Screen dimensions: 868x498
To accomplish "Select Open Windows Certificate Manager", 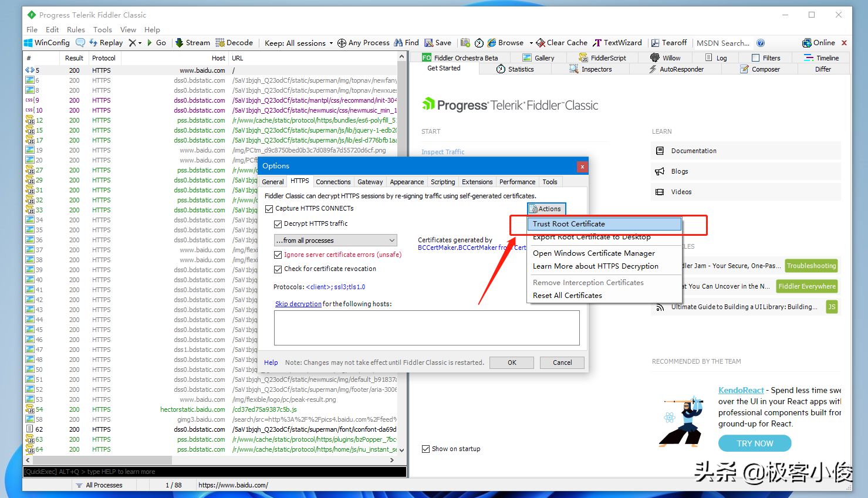I will coord(604,253).
